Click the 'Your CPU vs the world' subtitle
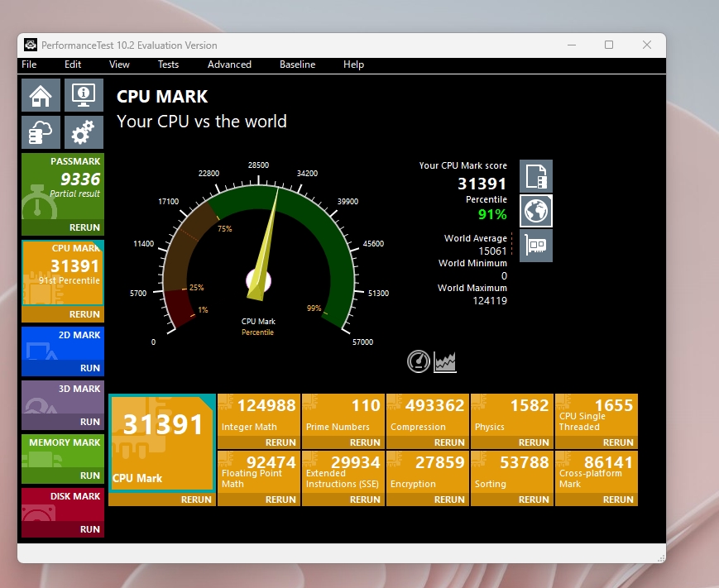 (x=202, y=122)
